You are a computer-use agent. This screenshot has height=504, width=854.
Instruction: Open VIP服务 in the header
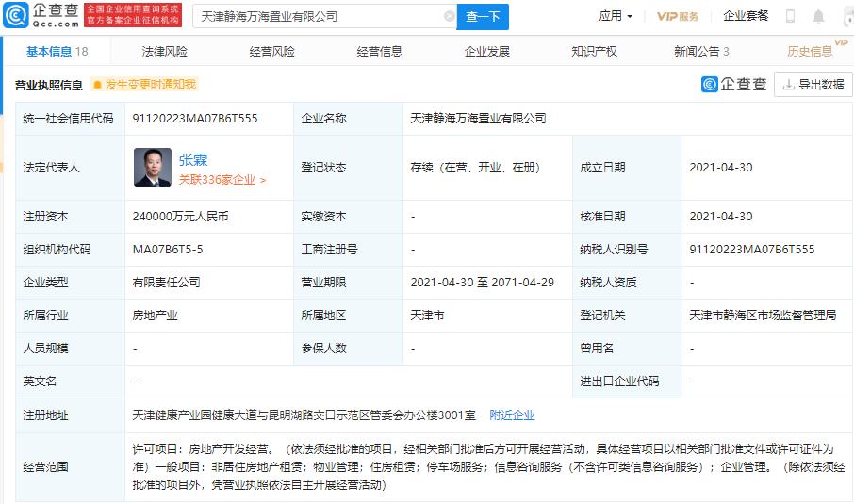(678, 16)
